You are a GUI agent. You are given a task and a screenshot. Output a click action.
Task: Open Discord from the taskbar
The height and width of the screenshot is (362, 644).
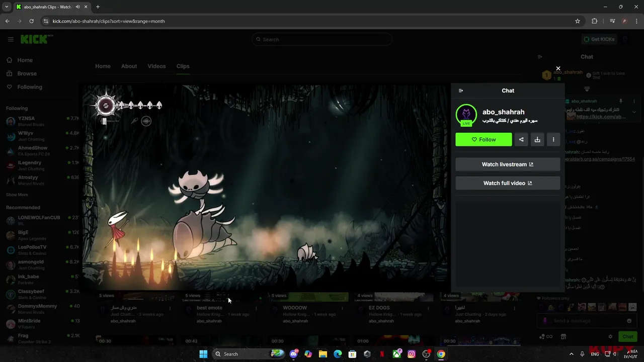tap(293, 354)
